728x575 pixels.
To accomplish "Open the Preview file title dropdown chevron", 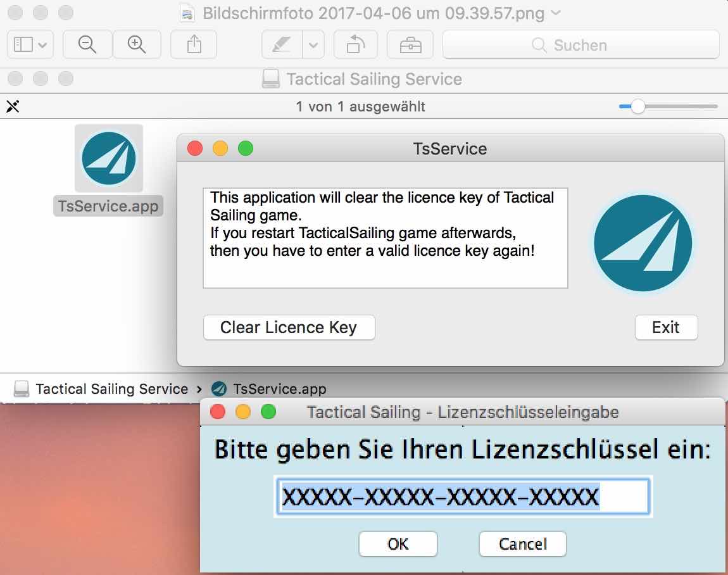I will [x=556, y=13].
